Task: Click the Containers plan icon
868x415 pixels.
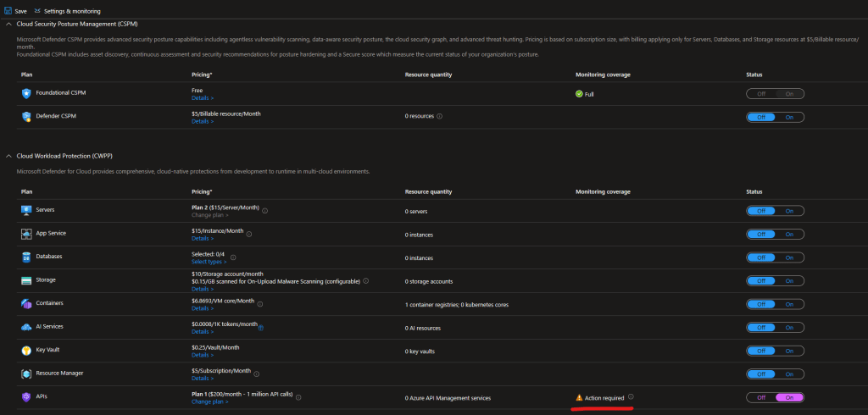Action: pos(26,303)
